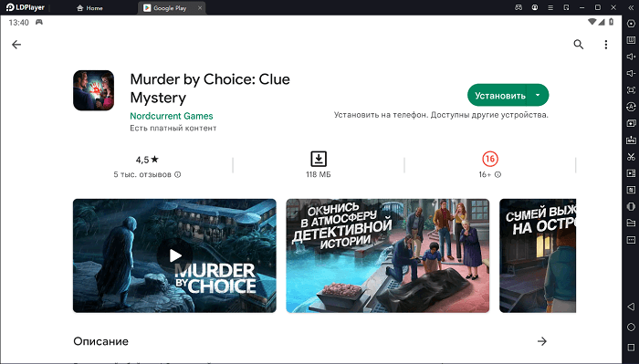Open LDPlayer settings hexagon icon
The height and width of the screenshot is (364, 639).
click(631, 23)
